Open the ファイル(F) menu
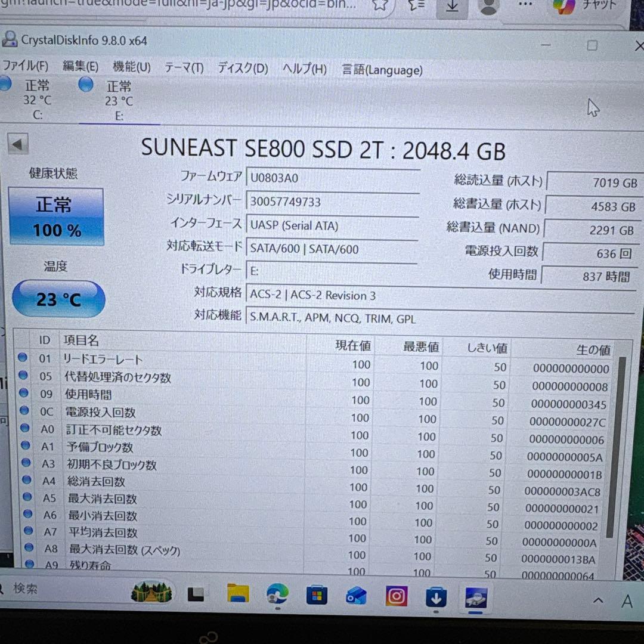 (25, 66)
